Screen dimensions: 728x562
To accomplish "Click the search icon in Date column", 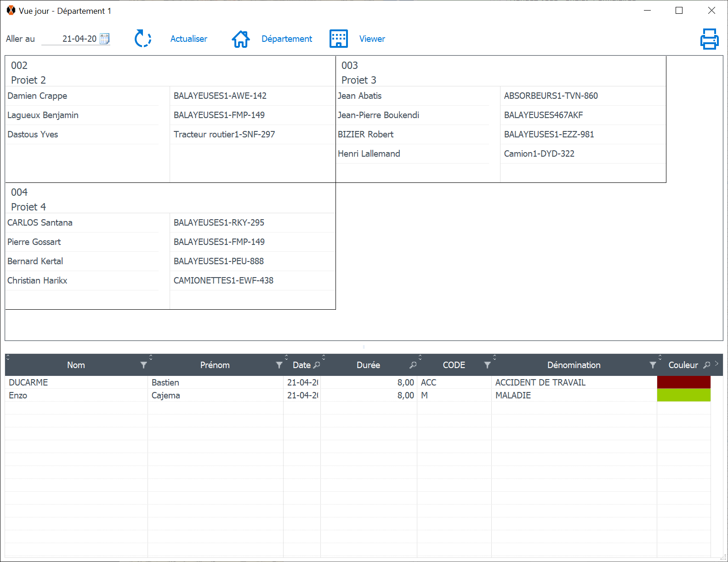I will 317,365.
